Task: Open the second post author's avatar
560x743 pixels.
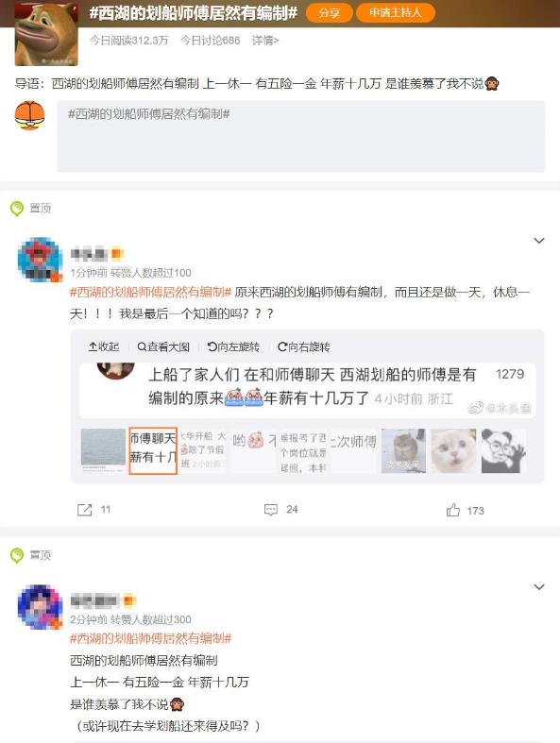Action: coord(40,606)
